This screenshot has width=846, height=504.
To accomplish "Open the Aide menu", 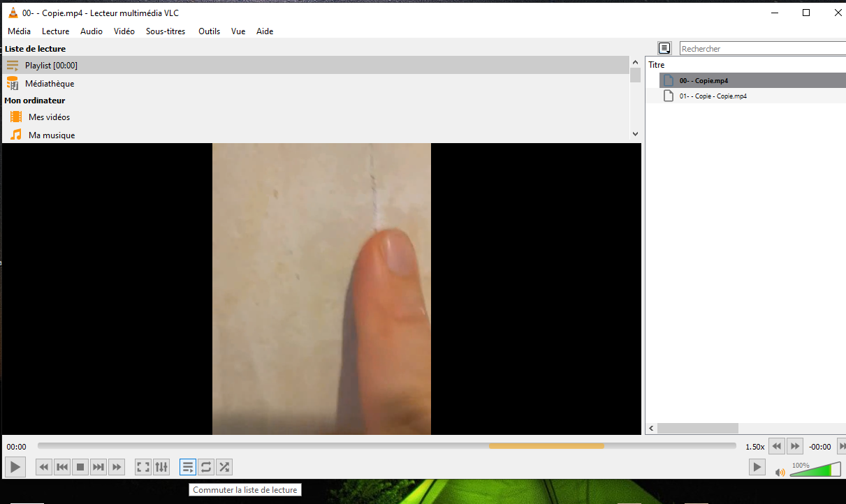I will pos(265,31).
